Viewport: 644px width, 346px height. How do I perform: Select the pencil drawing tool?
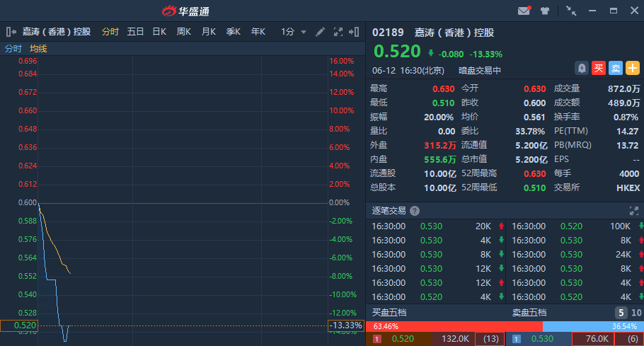click(320, 32)
